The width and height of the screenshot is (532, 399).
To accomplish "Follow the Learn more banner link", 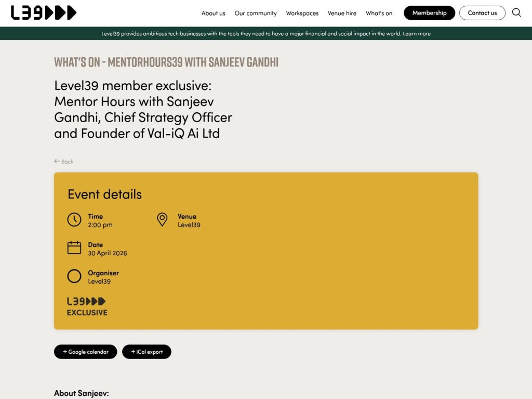I will 417,33.
